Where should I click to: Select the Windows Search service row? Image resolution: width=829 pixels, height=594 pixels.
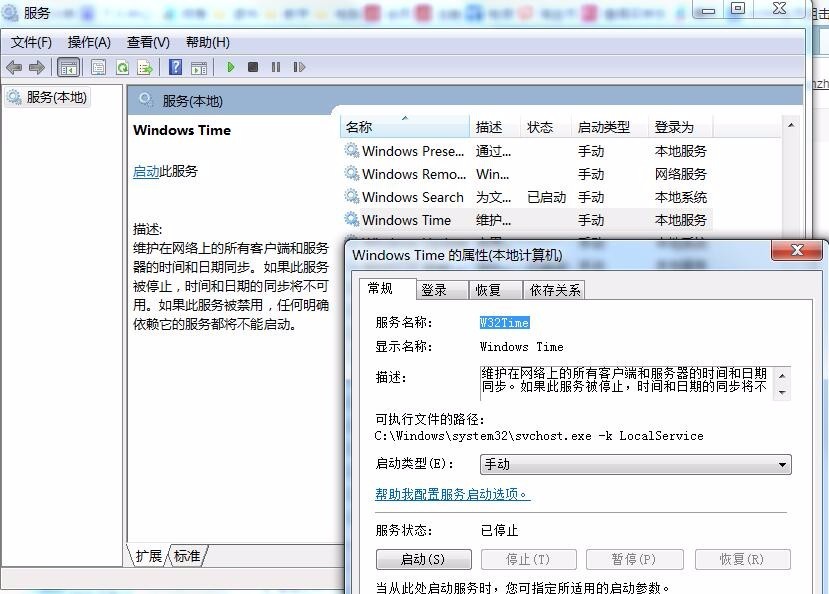pos(526,197)
